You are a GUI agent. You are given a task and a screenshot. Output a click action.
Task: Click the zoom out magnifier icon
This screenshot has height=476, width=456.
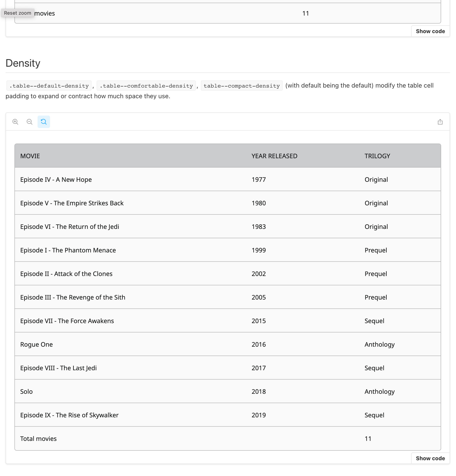29,122
